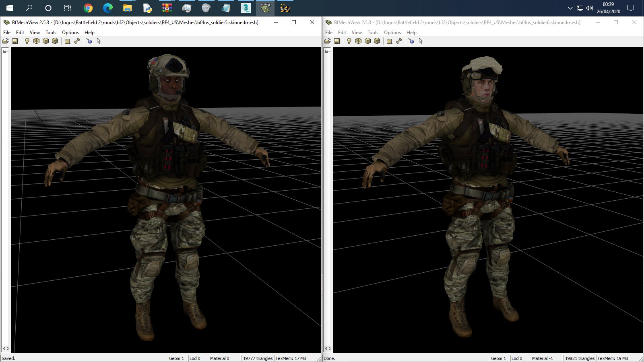The width and height of the screenshot is (644, 362).
Task: Collapse tree node in soldier5 side panel
Action: [5, 51]
